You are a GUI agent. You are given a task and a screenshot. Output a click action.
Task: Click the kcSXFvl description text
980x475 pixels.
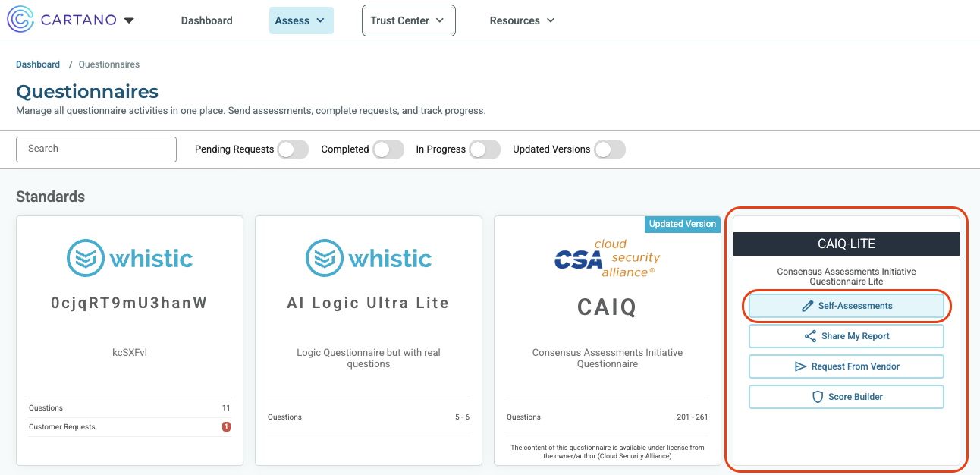click(130, 353)
